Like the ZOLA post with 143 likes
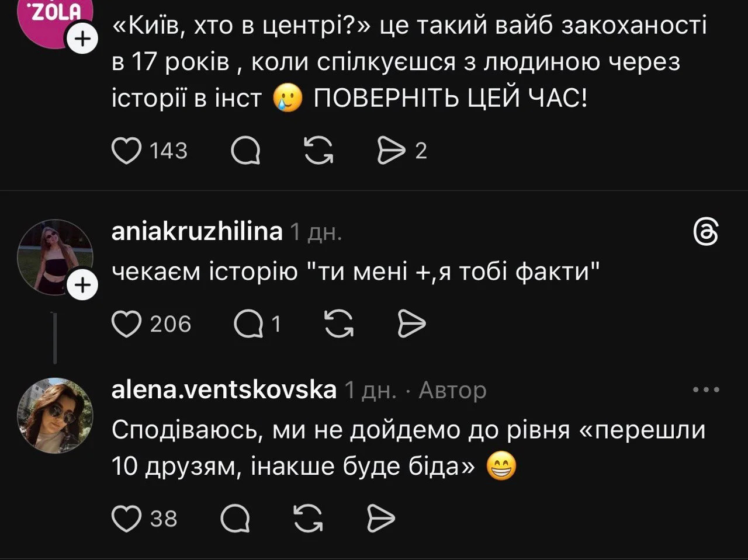Viewport: 748px width, 560px height. pyautogui.click(x=126, y=151)
